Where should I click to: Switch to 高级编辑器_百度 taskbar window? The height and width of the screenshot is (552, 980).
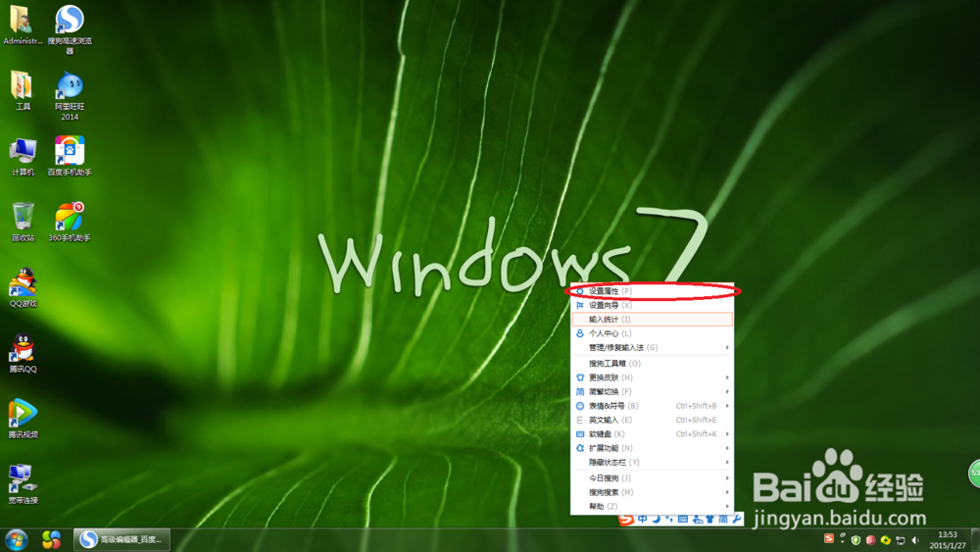pyautogui.click(x=122, y=539)
